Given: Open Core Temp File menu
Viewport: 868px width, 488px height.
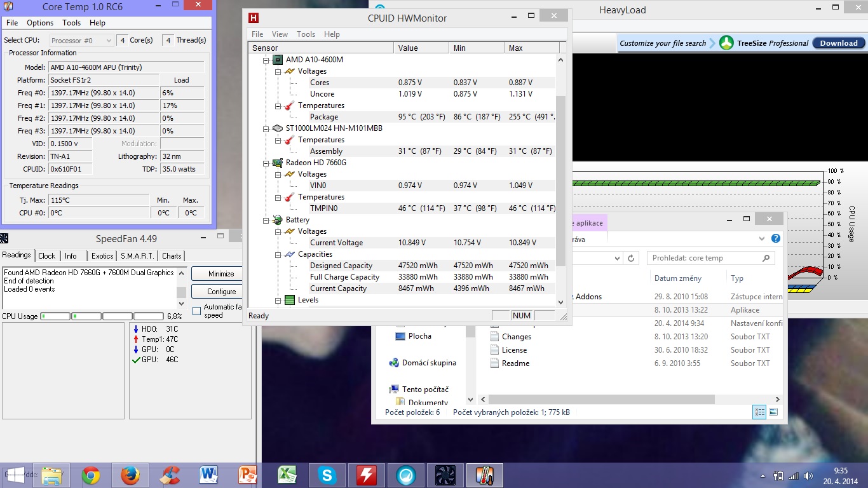Looking at the screenshot, I should click(12, 22).
